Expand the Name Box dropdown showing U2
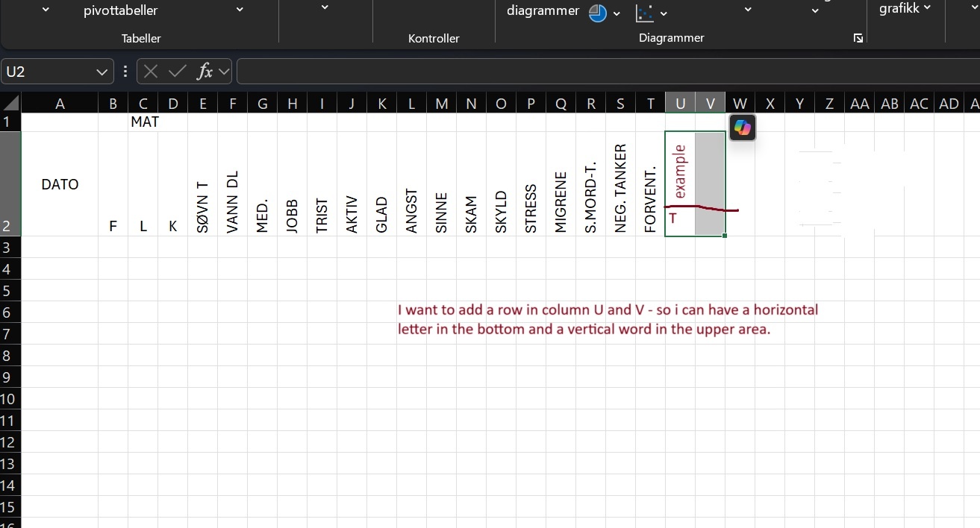 coord(102,72)
